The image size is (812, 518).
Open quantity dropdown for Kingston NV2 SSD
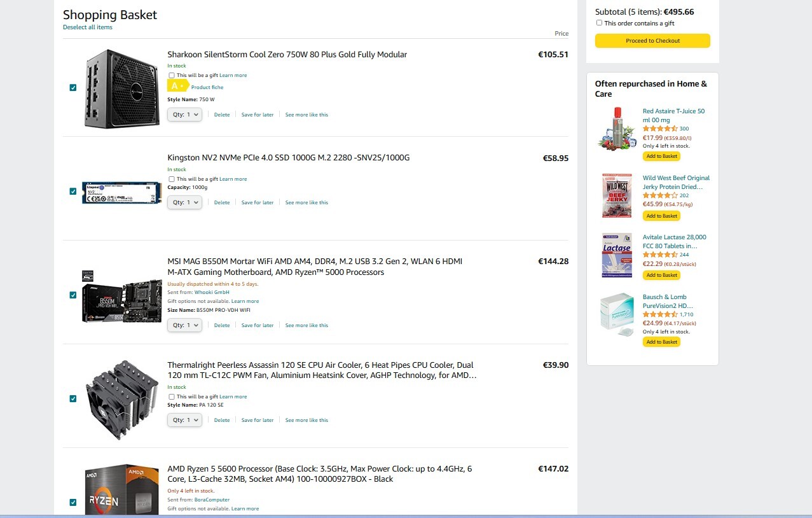coord(184,202)
